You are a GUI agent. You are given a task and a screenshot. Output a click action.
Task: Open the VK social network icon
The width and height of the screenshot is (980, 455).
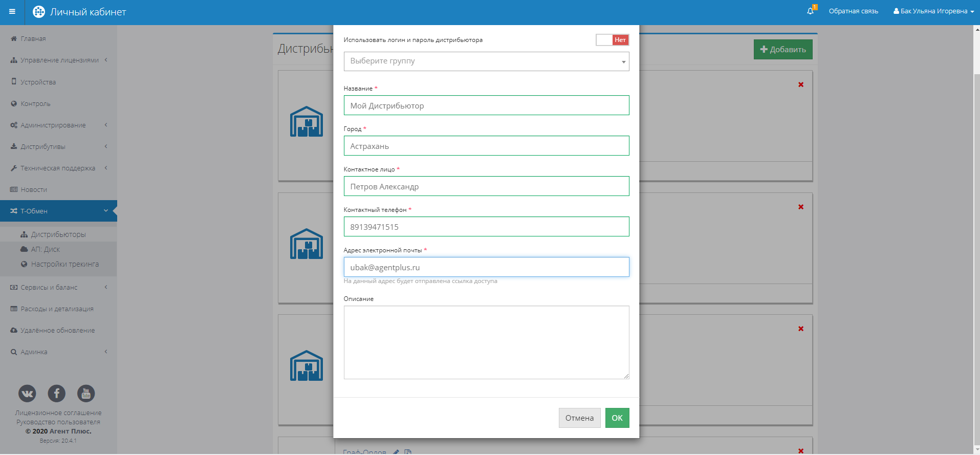point(28,393)
